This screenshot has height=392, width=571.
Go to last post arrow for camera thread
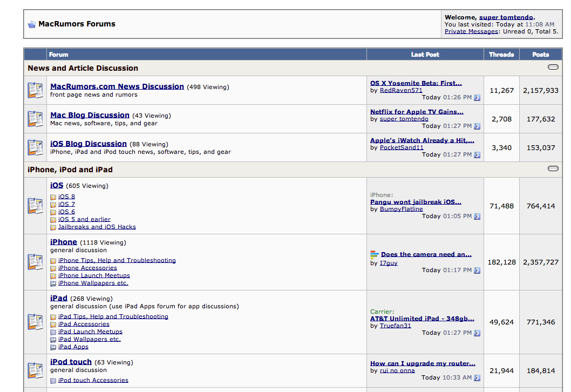(477, 271)
